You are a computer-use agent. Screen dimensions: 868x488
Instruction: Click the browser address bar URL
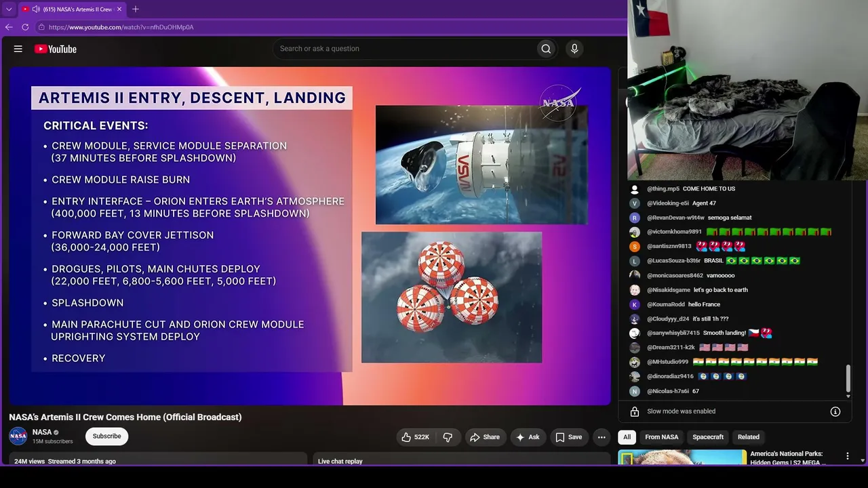click(x=121, y=27)
